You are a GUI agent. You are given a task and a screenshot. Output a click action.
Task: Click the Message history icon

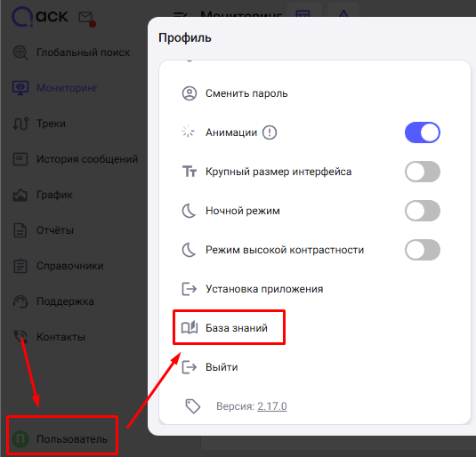20,159
